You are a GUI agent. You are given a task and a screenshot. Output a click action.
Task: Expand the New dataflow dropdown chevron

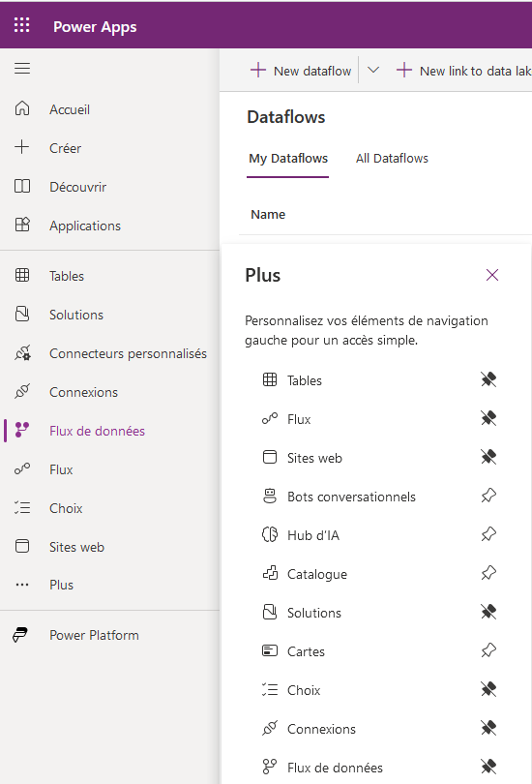click(373, 70)
